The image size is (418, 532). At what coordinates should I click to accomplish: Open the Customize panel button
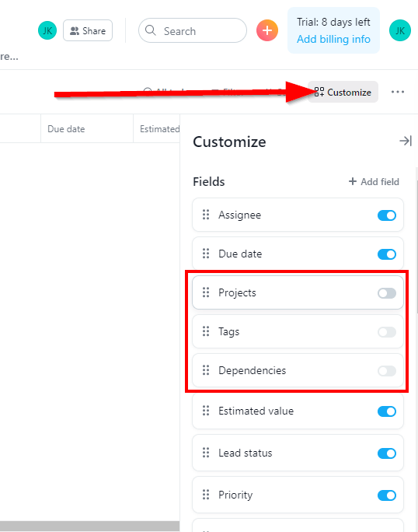coord(343,92)
